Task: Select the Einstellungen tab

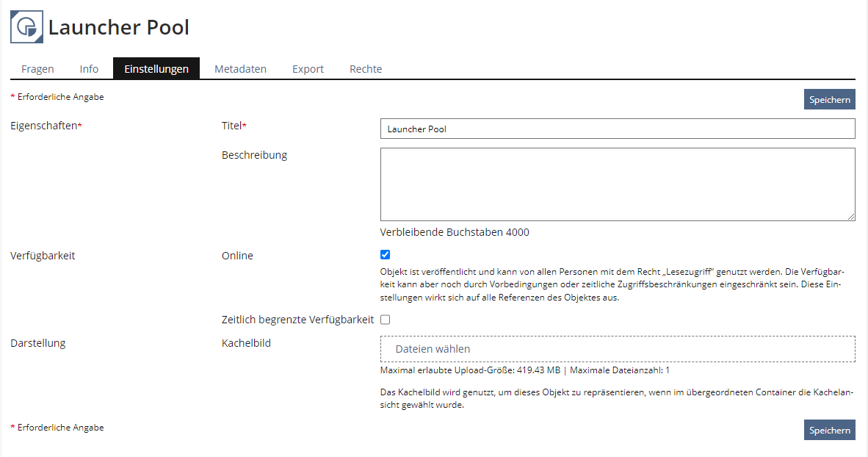Action: (x=156, y=69)
